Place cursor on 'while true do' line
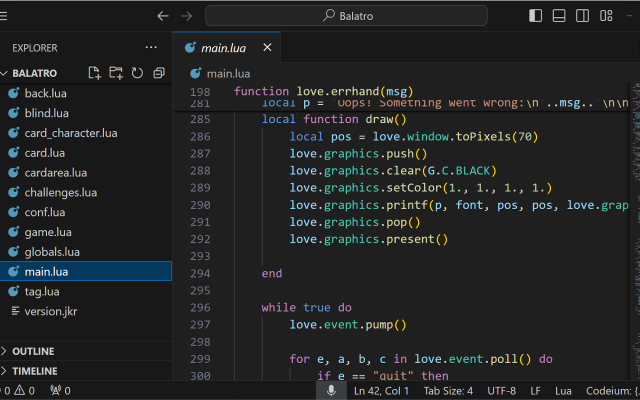The image size is (640, 400). [307, 307]
